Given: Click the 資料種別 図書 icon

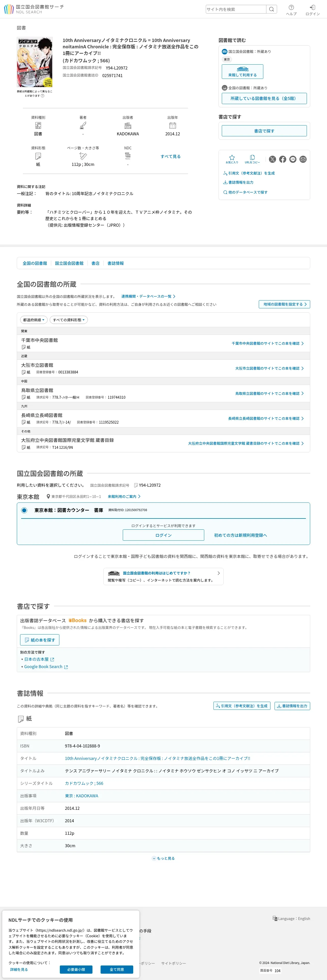Looking at the screenshot, I should pyautogui.click(x=38, y=125).
